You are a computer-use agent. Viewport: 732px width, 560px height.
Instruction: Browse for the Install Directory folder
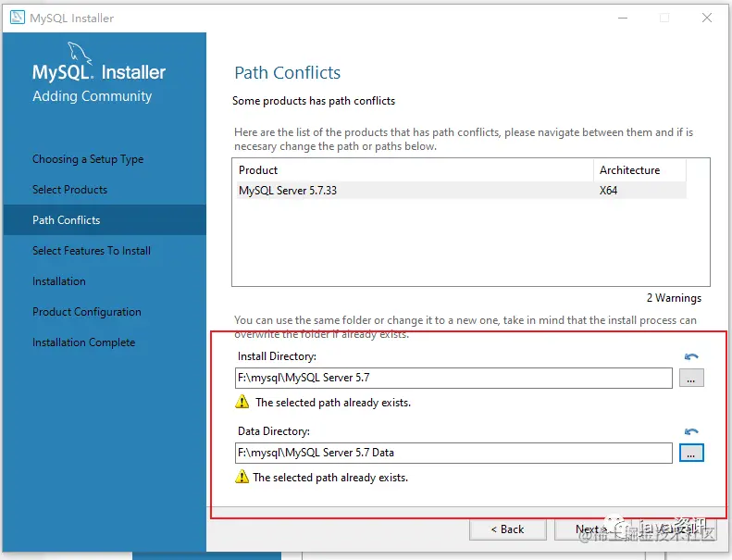click(x=691, y=379)
